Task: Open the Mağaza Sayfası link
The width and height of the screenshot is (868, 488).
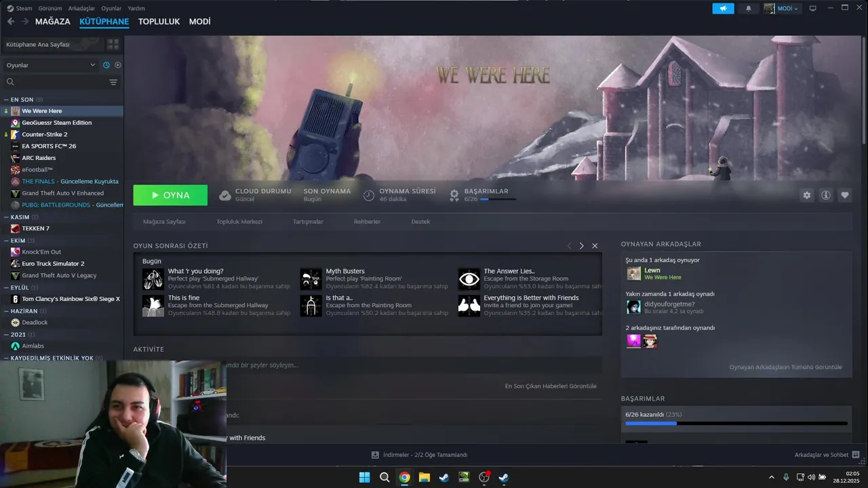Action: 164,222
